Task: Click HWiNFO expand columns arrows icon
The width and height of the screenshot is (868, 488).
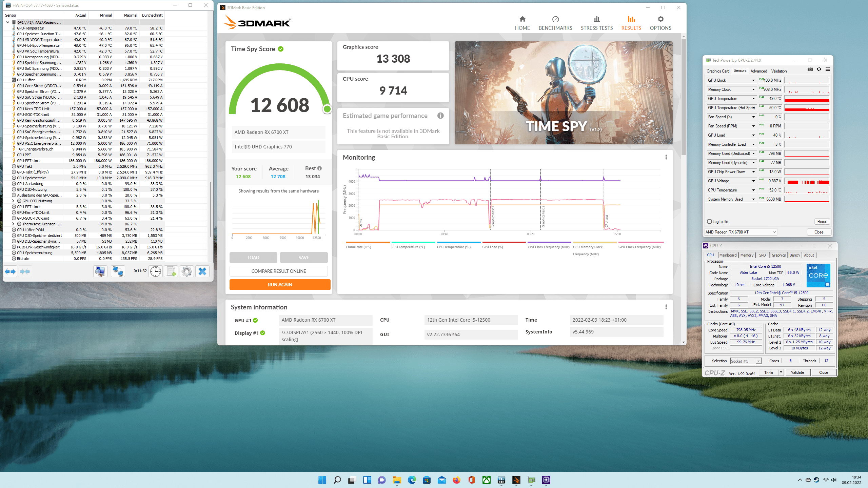Action: pyautogui.click(x=10, y=271)
